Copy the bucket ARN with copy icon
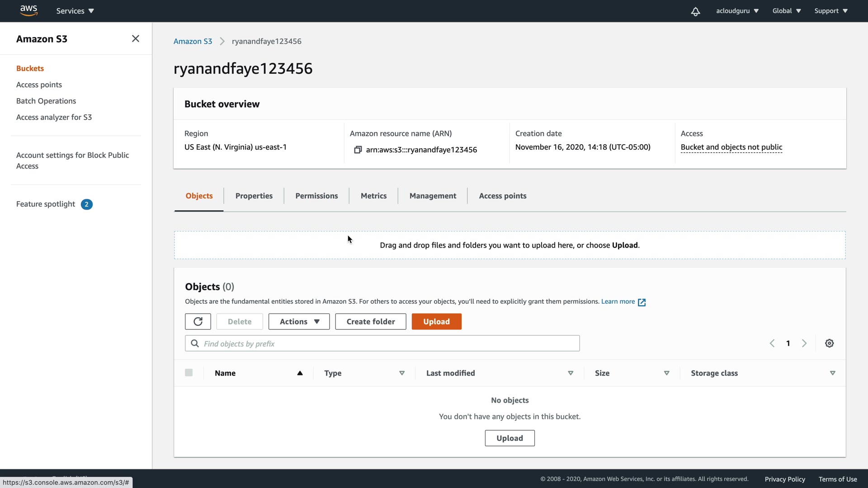Screen dimensions: 868x488 point(358,150)
